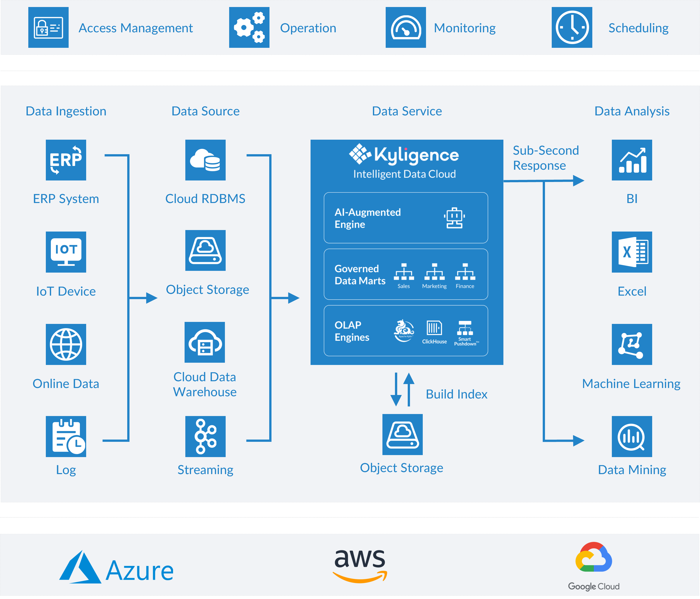
Task: Open the Cloud RDBMS icon
Action: pos(205,160)
